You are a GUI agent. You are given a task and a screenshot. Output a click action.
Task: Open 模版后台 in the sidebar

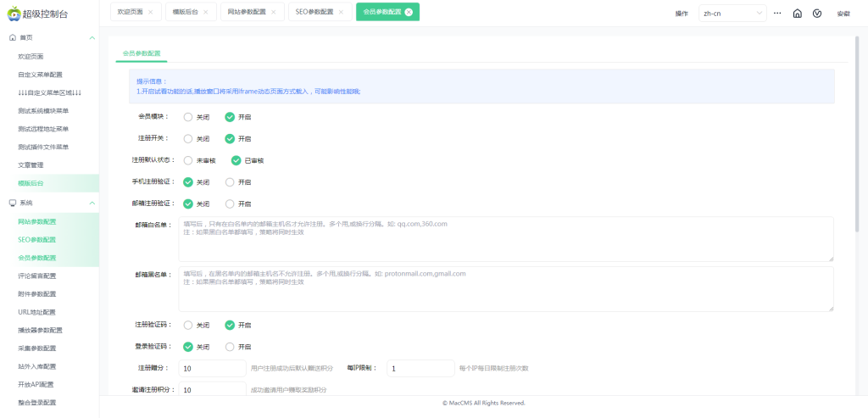point(50,183)
